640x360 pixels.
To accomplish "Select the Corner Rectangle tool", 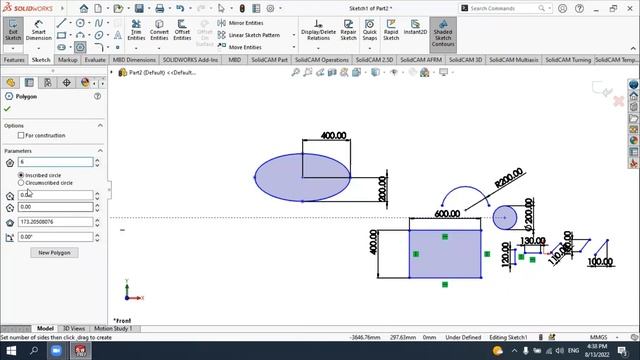I will coord(62,35).
